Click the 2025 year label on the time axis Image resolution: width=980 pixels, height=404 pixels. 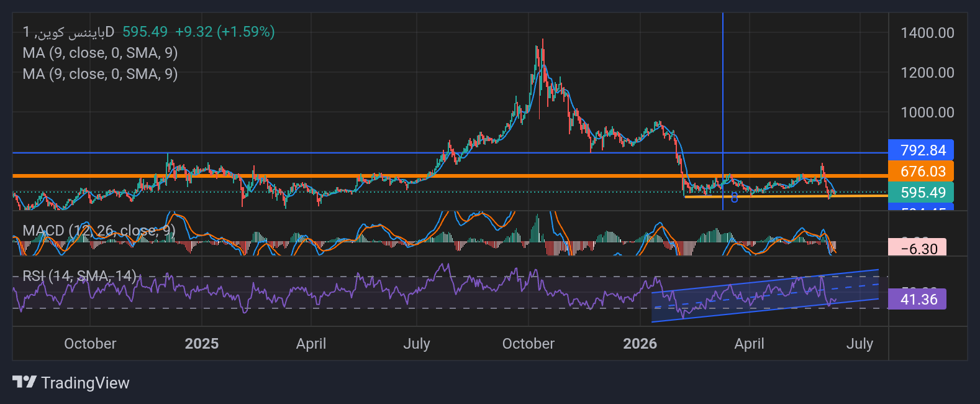point(202,344)
